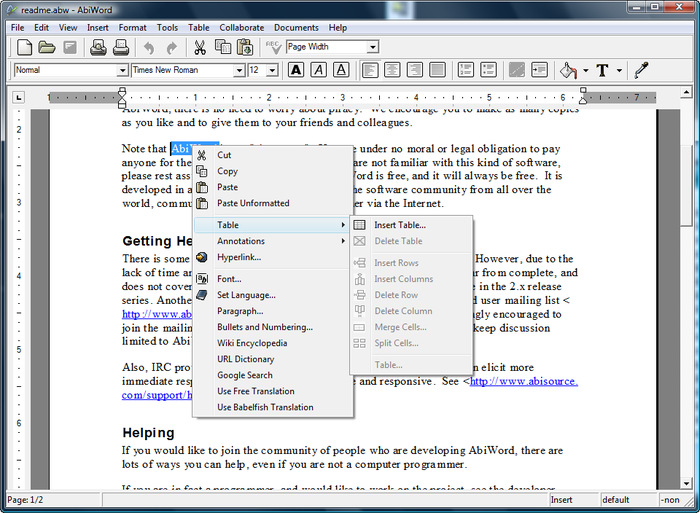Image resolution: width=700 pixels, height=513 pixels.
Task: Open the highlight color bucket arrow
Action: point(586,71)
